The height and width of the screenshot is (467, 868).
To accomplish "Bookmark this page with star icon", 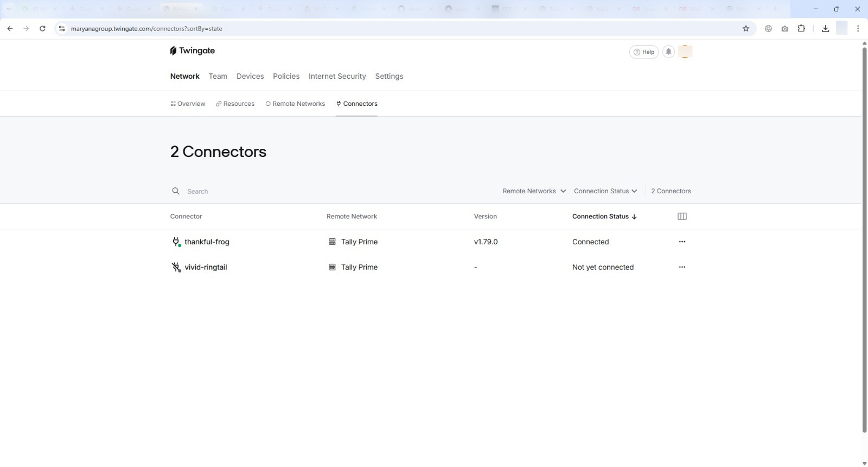I will tap(746, 29).
